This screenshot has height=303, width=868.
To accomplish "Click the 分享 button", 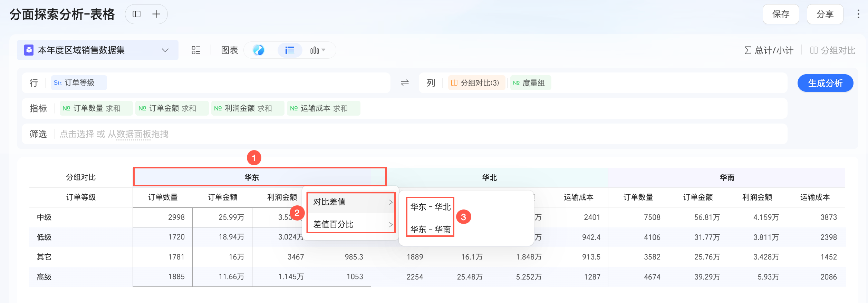I will point(825,14).
